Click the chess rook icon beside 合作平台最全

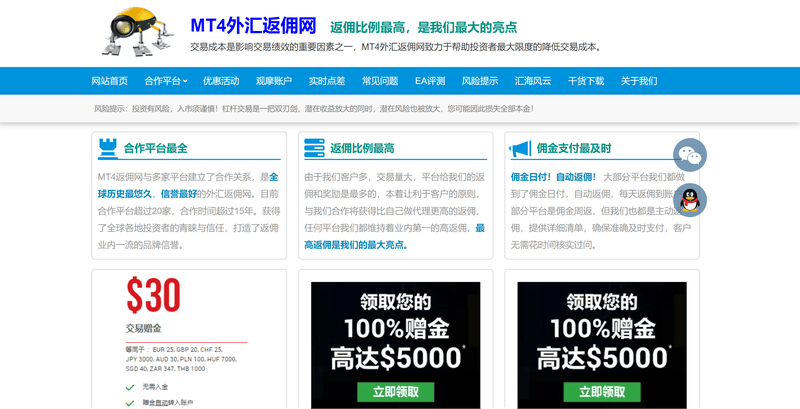pos(108,148)
